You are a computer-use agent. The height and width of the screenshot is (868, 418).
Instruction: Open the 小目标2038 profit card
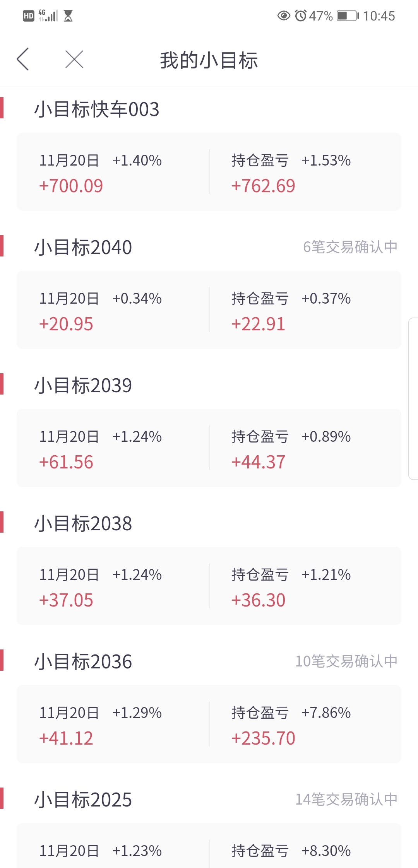tap(209, 586)
